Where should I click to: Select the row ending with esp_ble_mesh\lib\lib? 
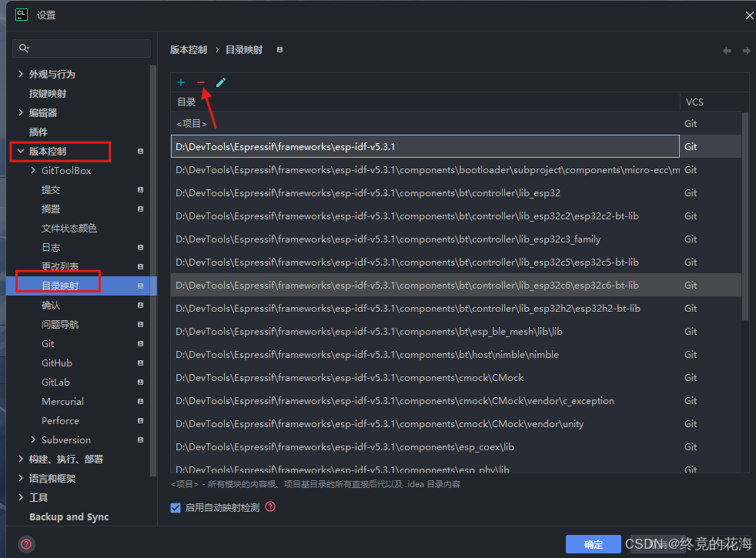(x=456, y=332)
